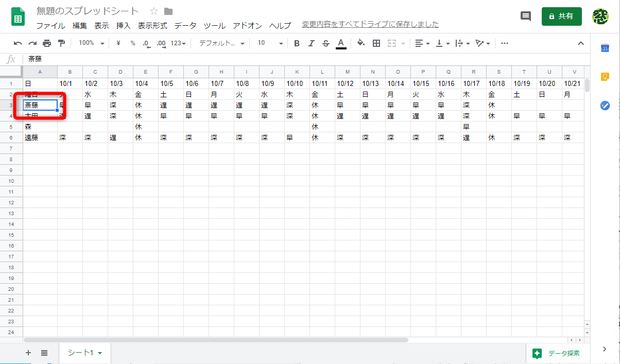The image size is (620, 364).
Task: Open the 挿入 menu
Action: [x=123, y=25]
